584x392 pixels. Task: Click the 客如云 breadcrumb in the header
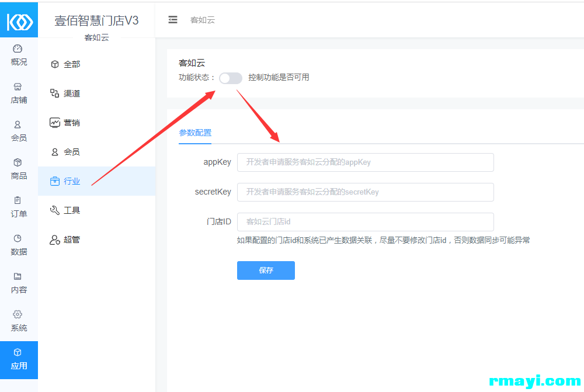[x=203, y=20]
